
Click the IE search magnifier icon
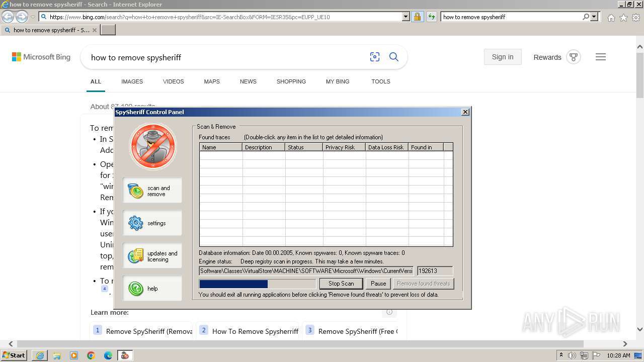[x=586, y=17]
